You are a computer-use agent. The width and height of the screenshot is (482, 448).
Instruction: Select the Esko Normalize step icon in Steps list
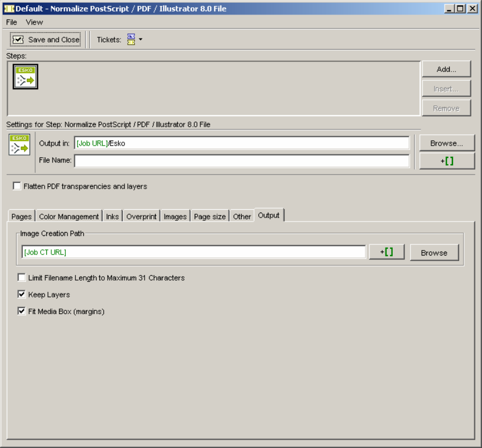pos(25,77)
